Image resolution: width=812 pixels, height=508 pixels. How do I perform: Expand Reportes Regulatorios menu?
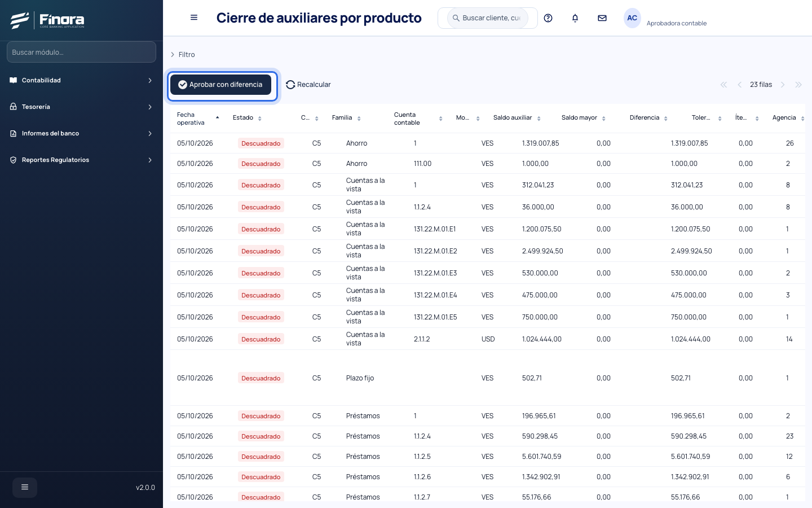point(81,160)
